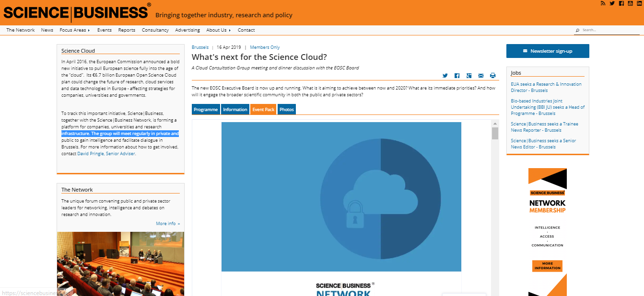This screenshot has height=296, width=644.
Task: Open the Bio-based Industries Joint Undertaking job
Action: [548, 107]
